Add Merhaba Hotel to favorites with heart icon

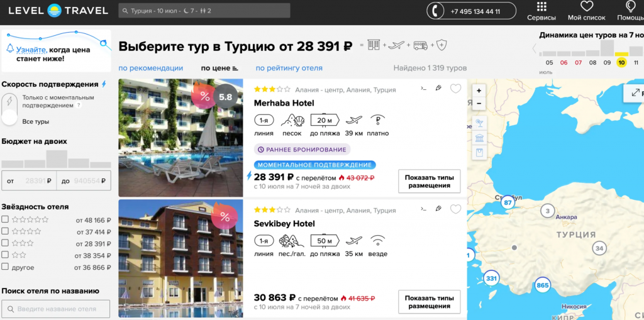click(x=456, y=89)
